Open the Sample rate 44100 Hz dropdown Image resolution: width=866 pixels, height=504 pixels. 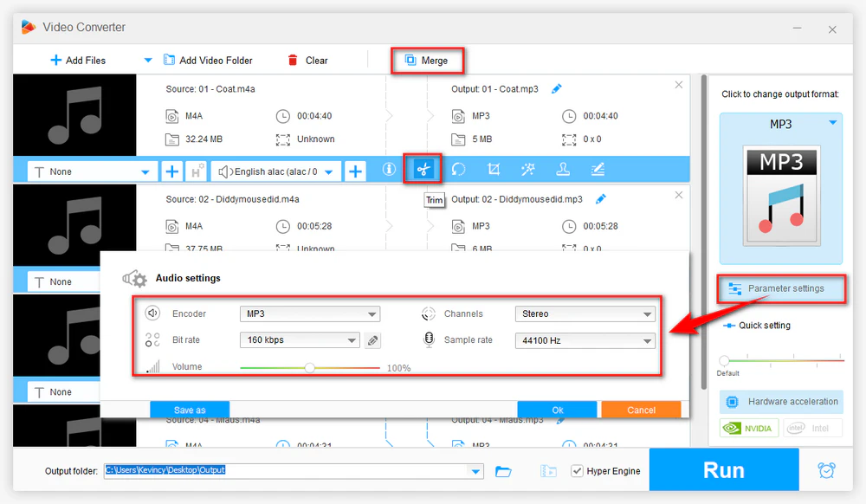click(585, 340)
